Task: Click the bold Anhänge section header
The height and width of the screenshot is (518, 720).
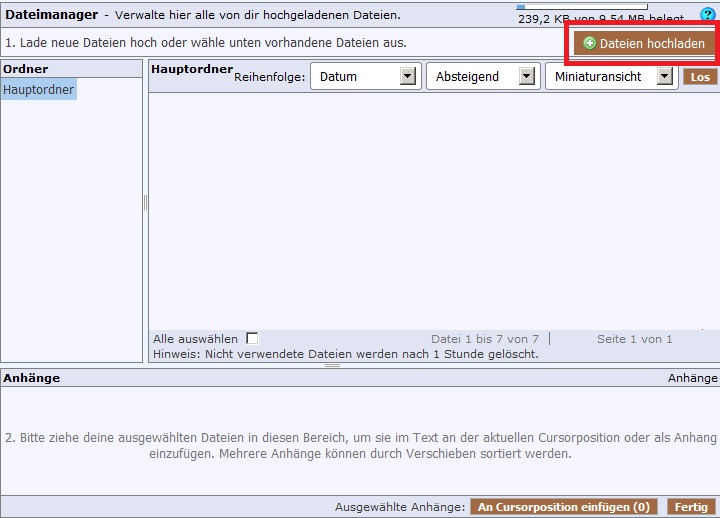Action: (x=32, y=378)
